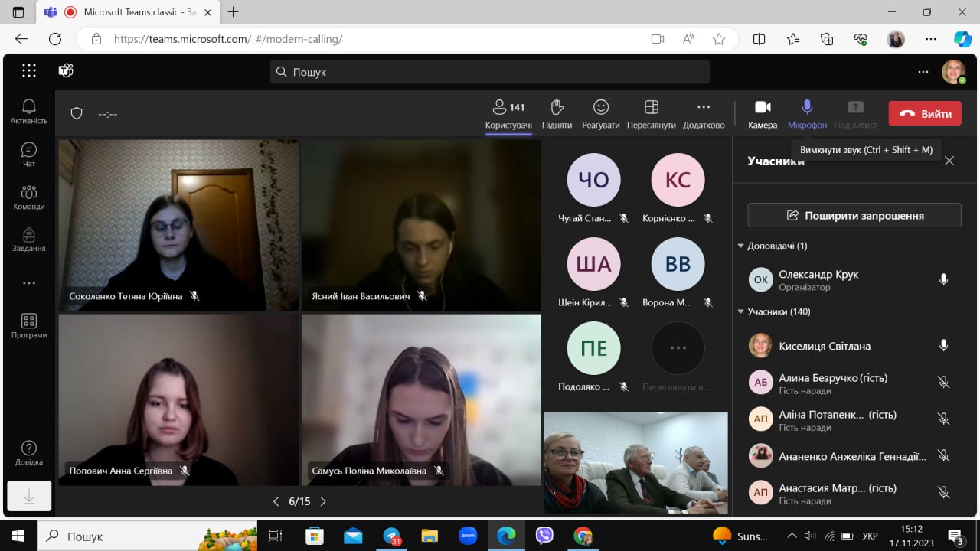Toggle the Participants (Користувачі) panel
Viewport: 980px width, 551px height.
point(508,113)
